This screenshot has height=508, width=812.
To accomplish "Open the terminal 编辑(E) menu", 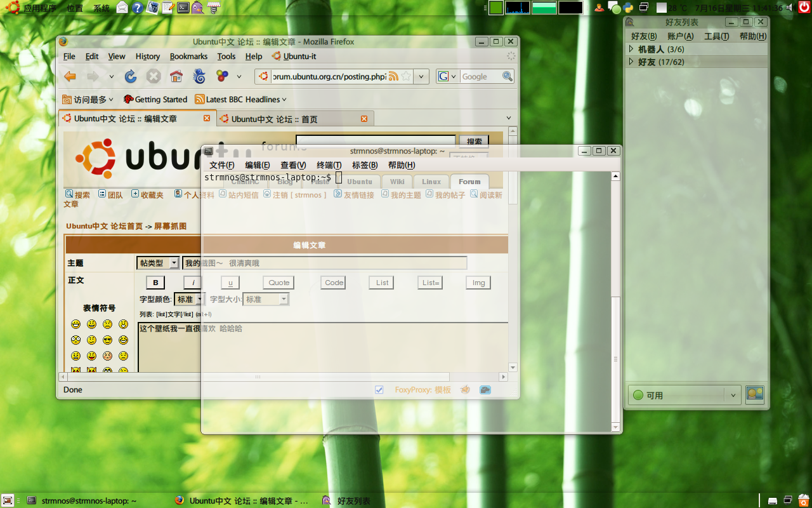I will (258, 165).
